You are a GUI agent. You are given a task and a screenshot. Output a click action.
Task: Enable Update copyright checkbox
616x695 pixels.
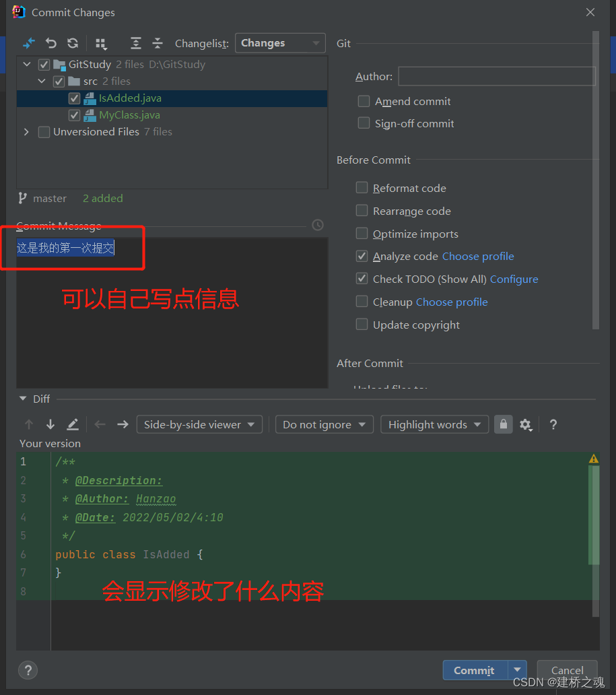coord(362,325)
